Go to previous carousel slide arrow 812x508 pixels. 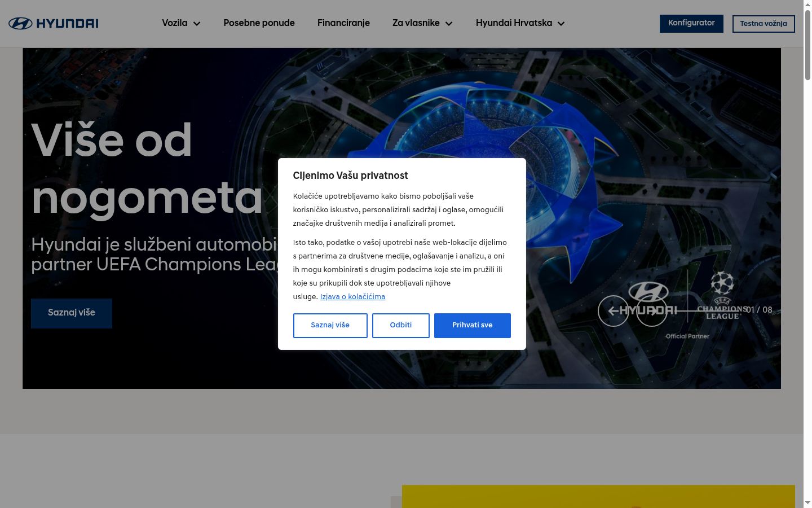point(614,311)
